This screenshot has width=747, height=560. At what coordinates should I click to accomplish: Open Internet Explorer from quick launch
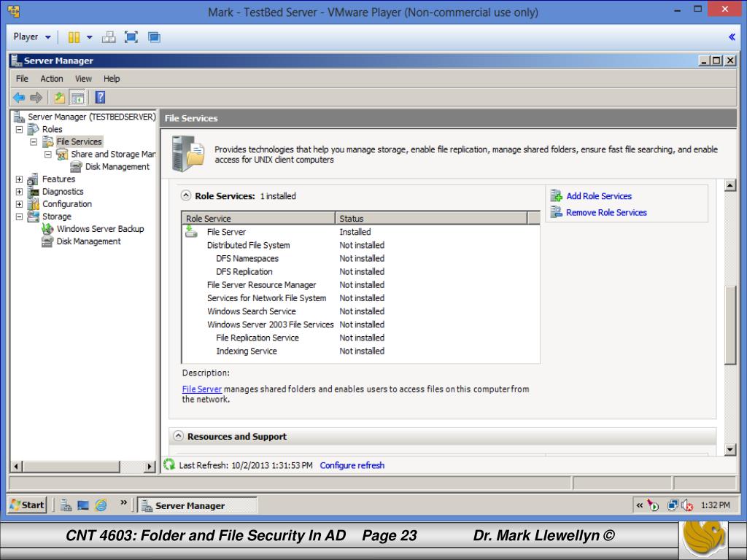pos(101,505)
